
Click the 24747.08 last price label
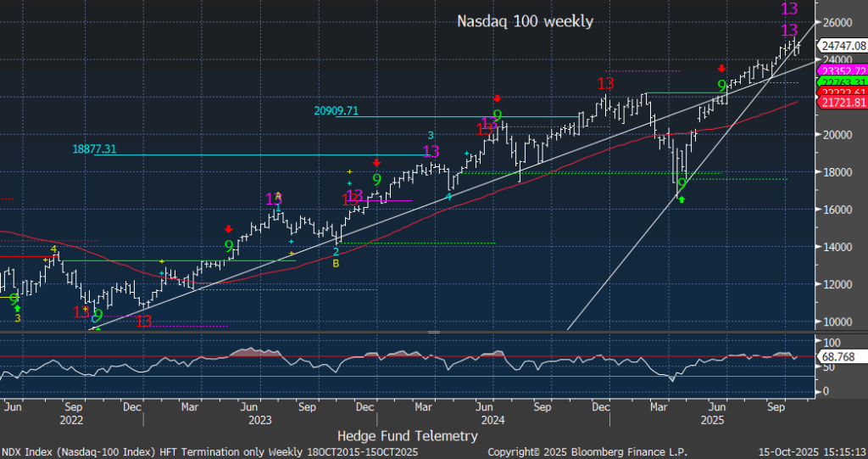coord(844,45)
